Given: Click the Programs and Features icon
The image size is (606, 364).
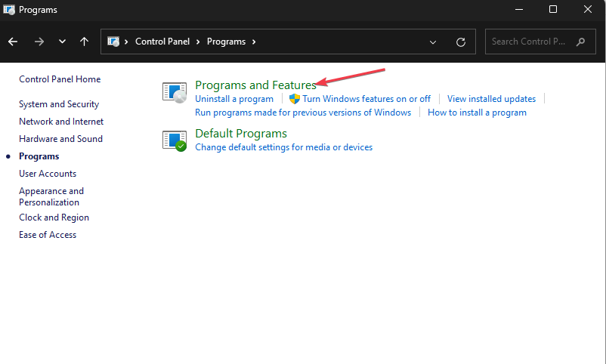Looking at the screenshot, I should [x=175, y=93].
